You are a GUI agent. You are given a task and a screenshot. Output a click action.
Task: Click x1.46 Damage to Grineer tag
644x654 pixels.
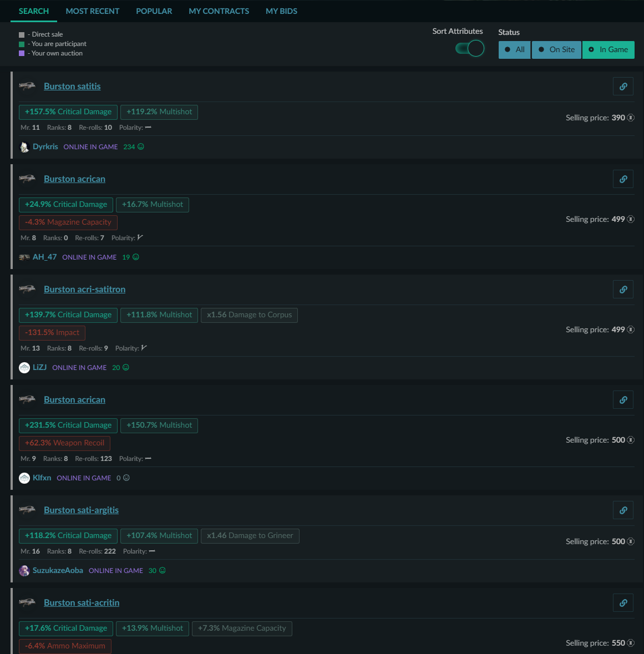tap(250, 535)
